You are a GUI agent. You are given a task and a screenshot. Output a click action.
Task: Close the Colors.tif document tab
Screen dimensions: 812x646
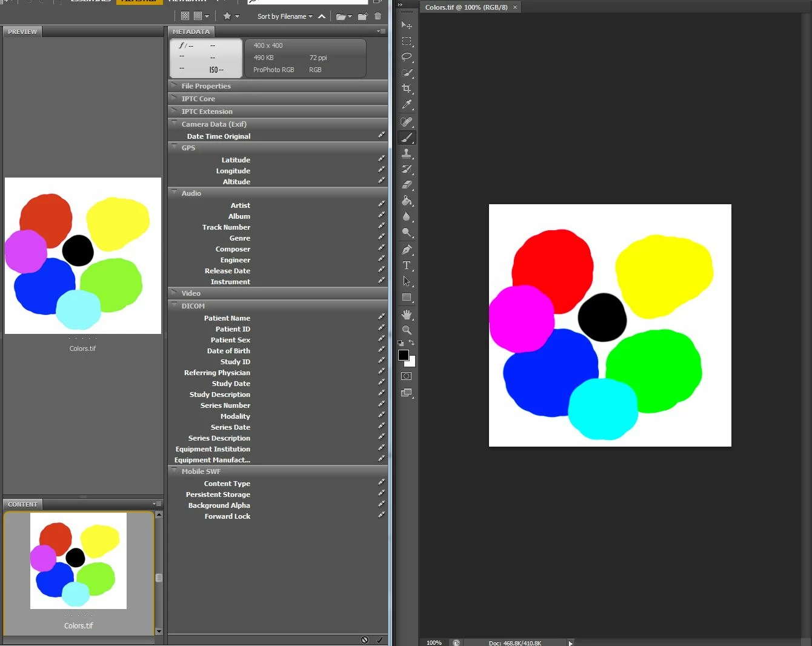(515, 7)
